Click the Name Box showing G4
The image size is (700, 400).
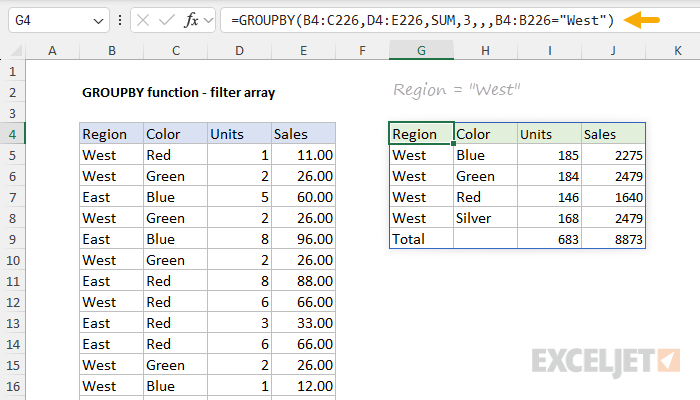58,21
